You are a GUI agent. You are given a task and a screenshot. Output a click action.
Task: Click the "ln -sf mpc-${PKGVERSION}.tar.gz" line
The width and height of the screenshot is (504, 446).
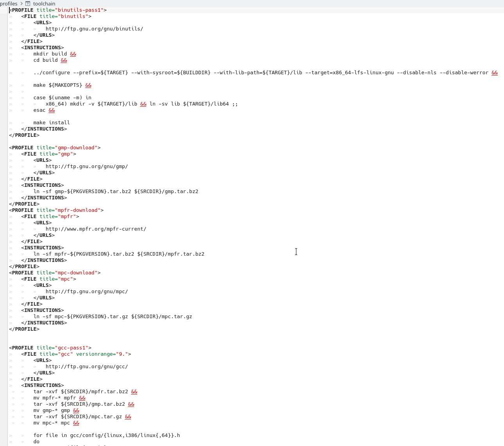[x=113, y=317]
